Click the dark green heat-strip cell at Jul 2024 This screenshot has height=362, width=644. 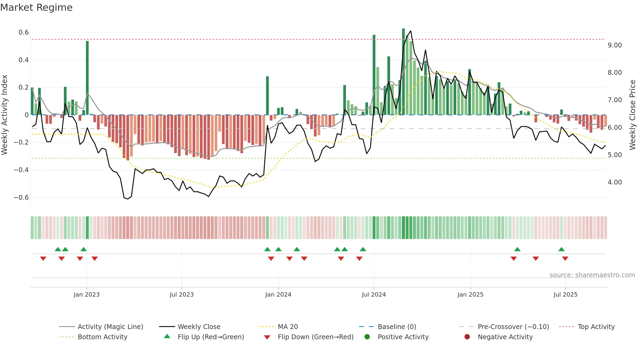point(374,228)
